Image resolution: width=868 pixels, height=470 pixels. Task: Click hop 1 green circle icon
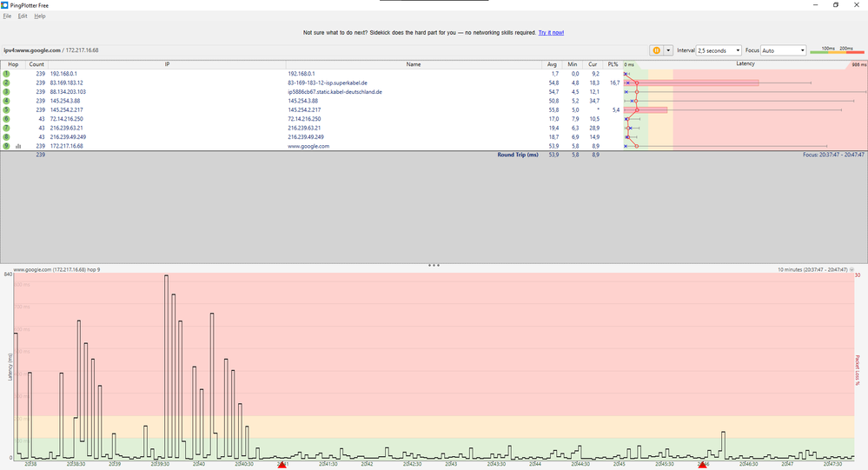6,74
